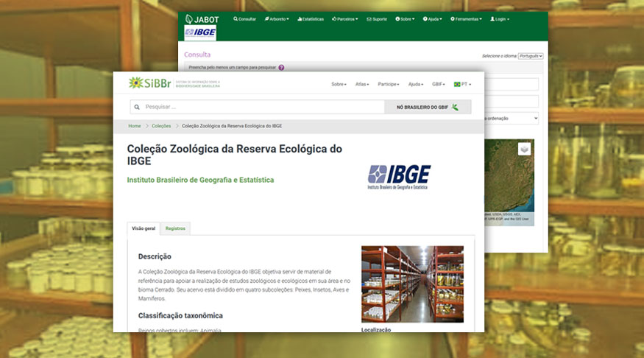This screenshot has height=358, width=644.
Task: Open the Participe menu in SiBBr
Action: tap(389, 84)
